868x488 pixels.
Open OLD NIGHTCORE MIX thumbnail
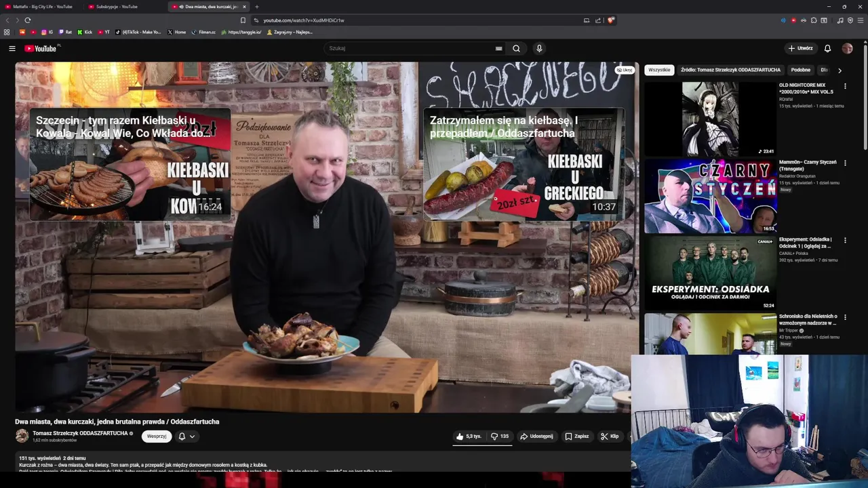(710, 119)
